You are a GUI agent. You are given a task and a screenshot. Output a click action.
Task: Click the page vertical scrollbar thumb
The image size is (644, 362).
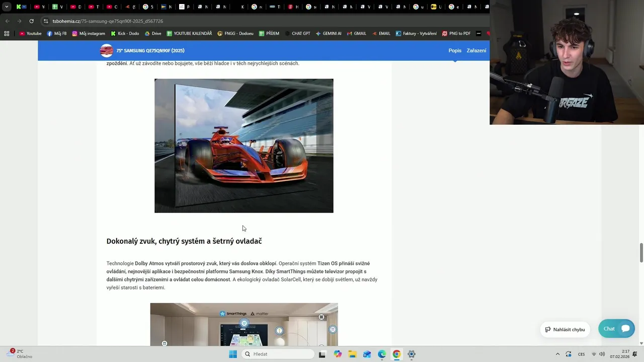[641, 252]
